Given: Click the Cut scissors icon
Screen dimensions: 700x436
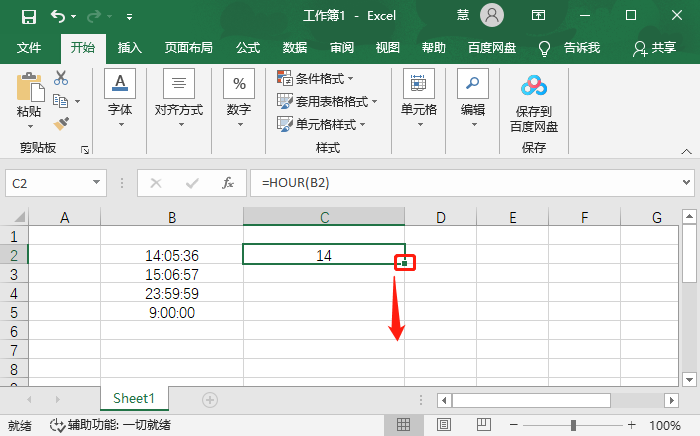Looking at the screenshot, I should pos(61,77).
